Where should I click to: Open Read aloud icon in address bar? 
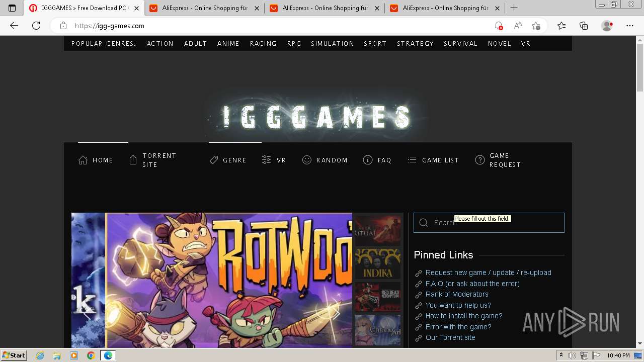coord(517,26)
